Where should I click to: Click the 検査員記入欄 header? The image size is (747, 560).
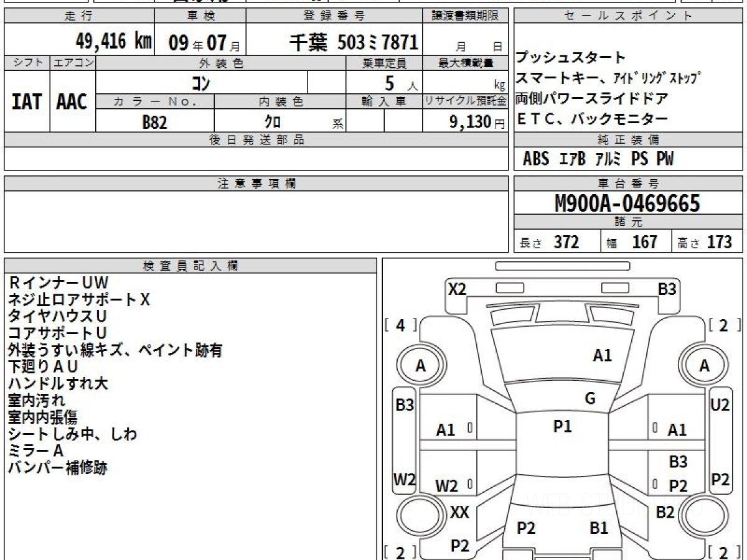click(x=190, y=265)
